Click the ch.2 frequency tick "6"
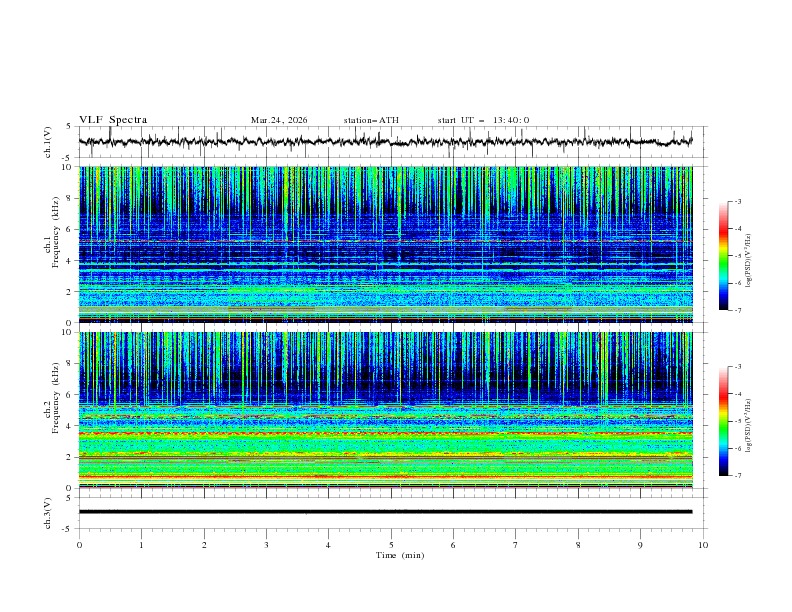This screenshot has width=792, height=612. pos(71,395)
